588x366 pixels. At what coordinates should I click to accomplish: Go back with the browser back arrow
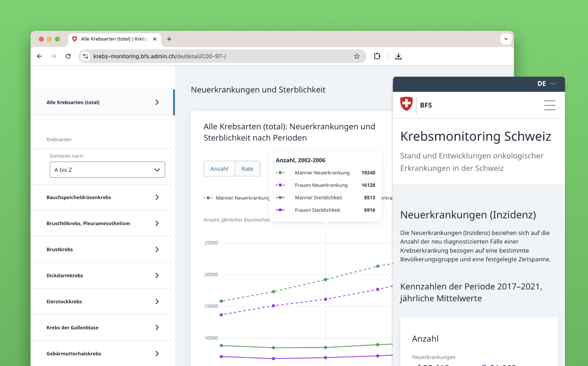[40, 56]
